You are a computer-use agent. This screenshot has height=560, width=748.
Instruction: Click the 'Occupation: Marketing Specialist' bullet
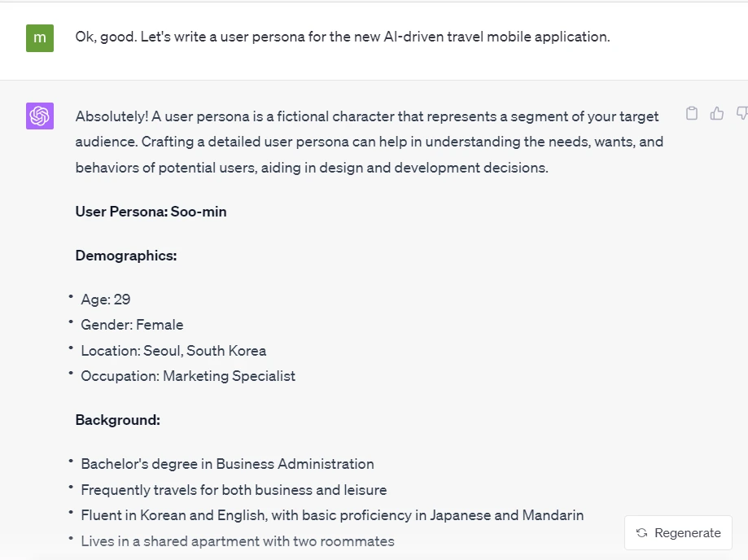(188, 376)
